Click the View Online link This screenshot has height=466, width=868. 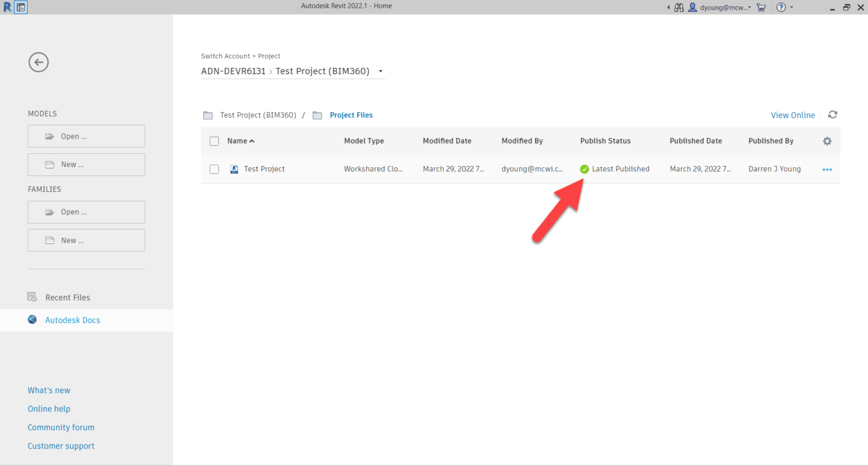click(793, 115)
